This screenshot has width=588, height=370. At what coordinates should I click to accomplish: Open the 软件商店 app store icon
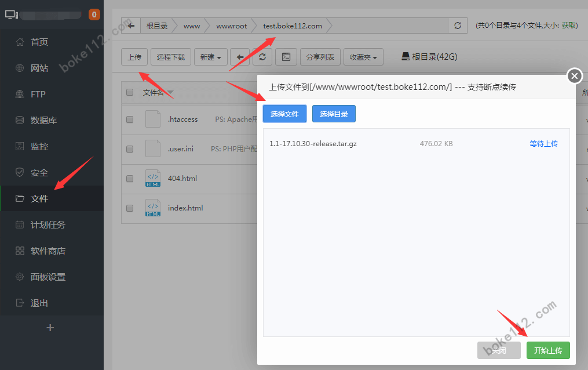[19, 251]
